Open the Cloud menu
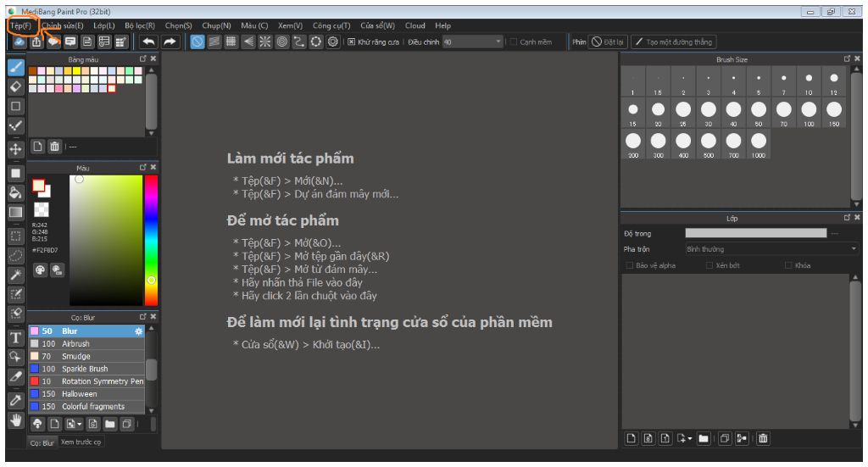 click(415, 25)
